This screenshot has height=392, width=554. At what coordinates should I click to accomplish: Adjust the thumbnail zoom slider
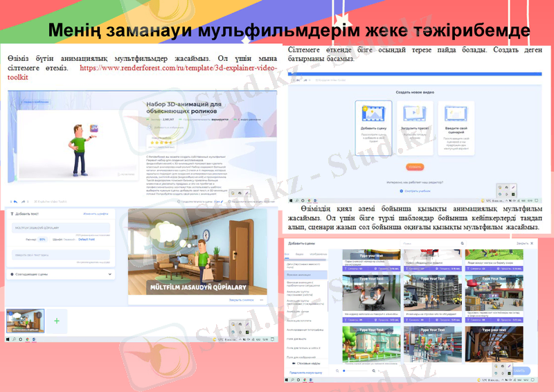click(355, 371)
